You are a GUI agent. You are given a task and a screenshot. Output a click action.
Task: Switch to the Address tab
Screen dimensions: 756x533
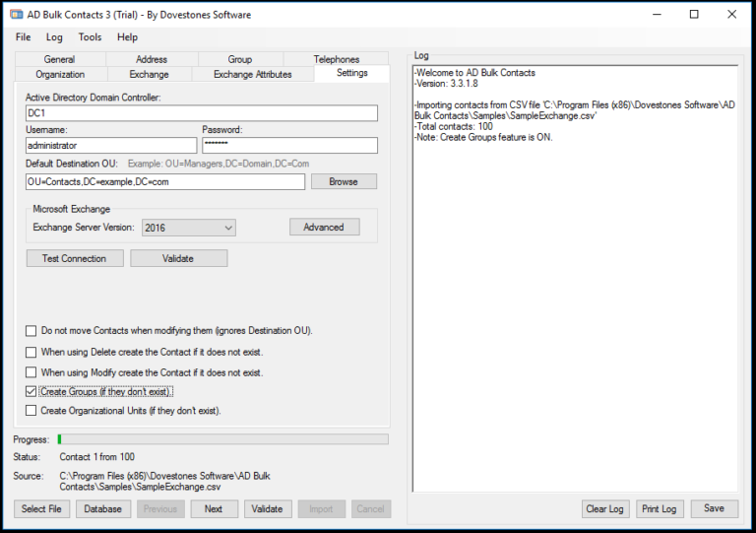[x=152, y=59]
